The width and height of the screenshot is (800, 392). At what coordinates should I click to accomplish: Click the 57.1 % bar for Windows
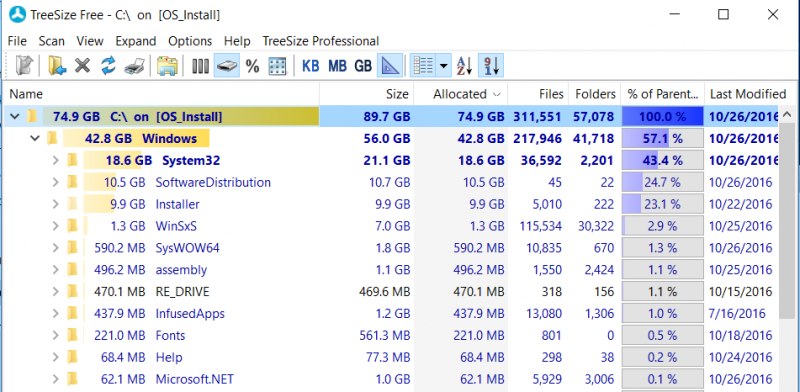pos(662,138)
